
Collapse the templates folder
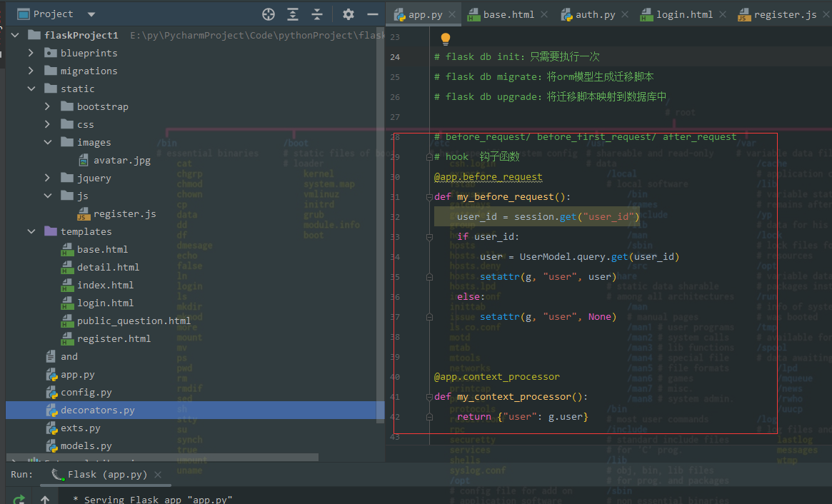tap(31, 231)
